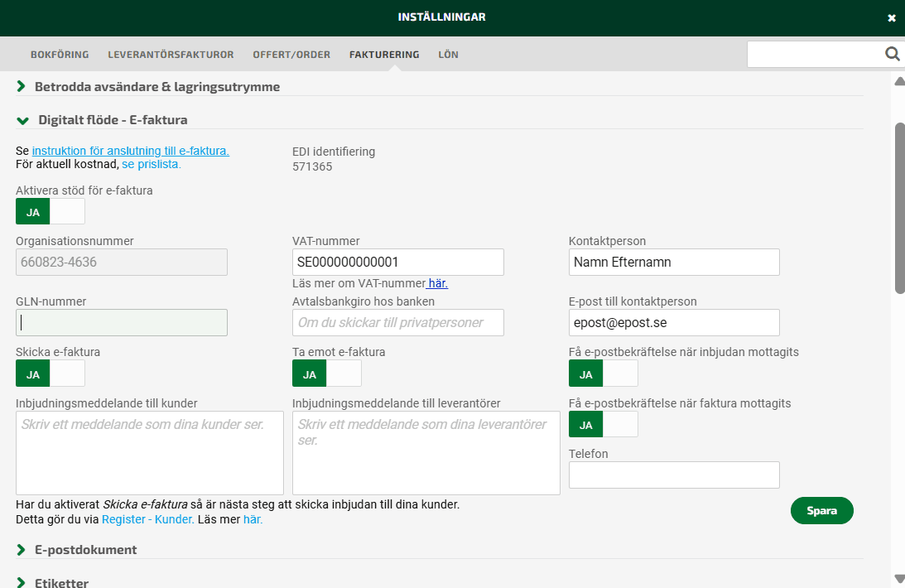Click Spara to save settings
905x588 pixels.
point(821,510)
